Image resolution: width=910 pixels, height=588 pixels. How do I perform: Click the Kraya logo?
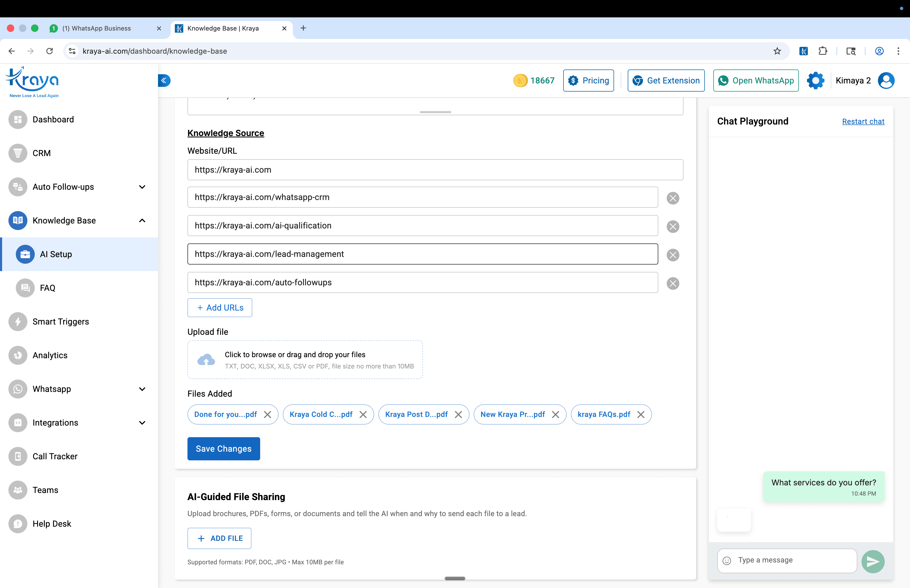32,82
